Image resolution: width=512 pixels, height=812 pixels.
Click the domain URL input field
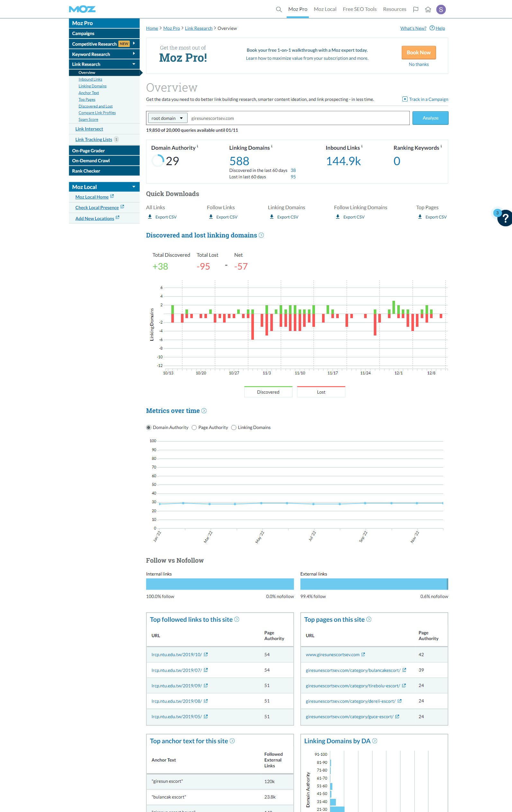[x=298, y=118]
